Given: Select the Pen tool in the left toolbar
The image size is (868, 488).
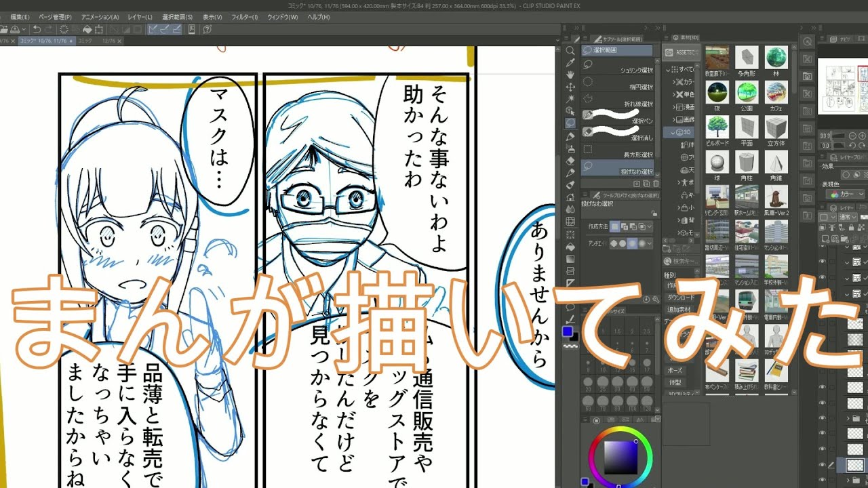Looking at the screenshot, I should pos(572,137).
